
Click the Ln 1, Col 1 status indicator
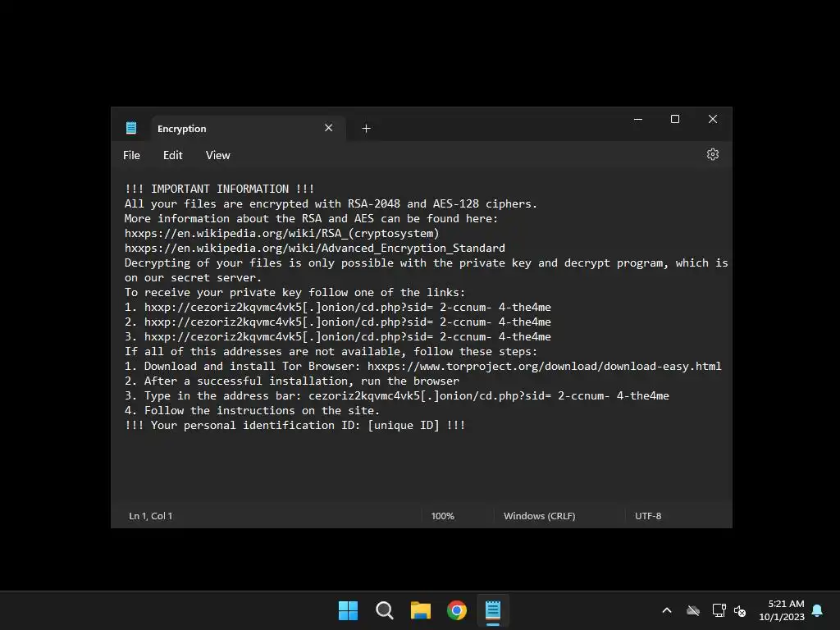tap(151, 516)
